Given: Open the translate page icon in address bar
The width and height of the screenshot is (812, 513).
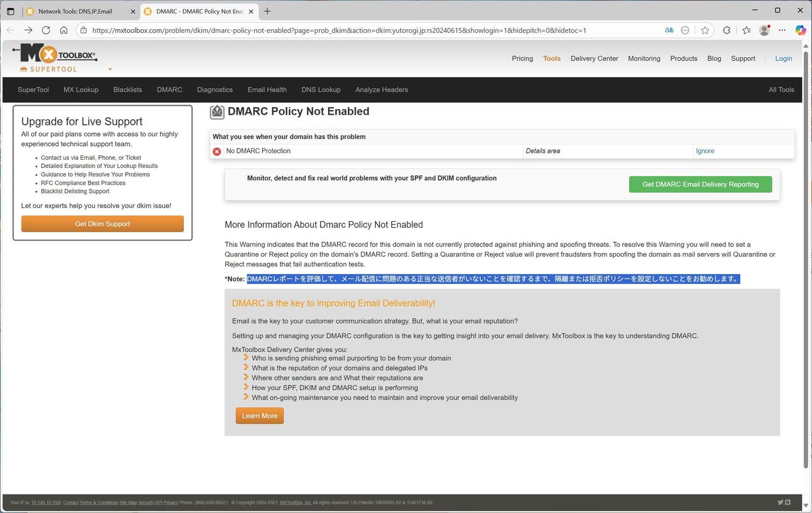Looking at the screenshot, I should (669, 30).
